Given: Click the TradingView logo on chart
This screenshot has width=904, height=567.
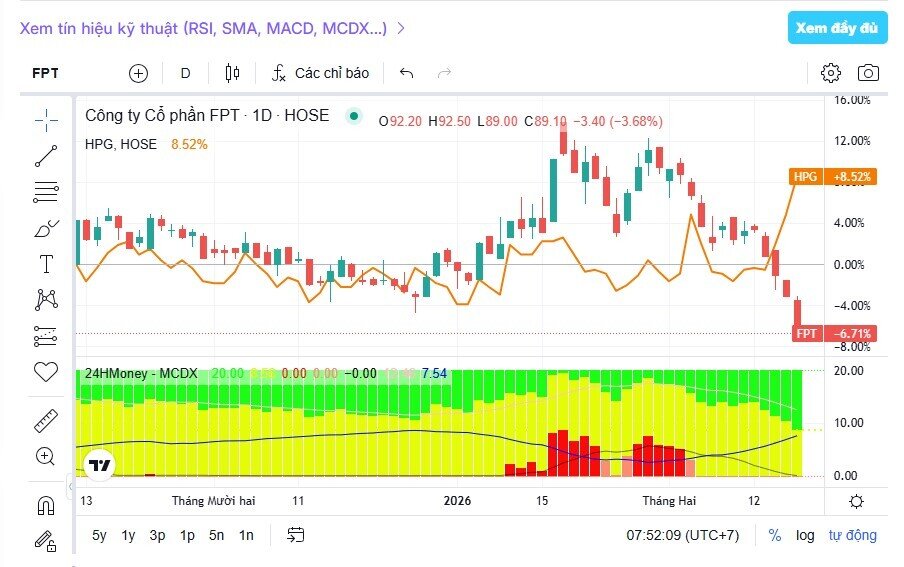Looking at the screenshot, I should [100, 465].
